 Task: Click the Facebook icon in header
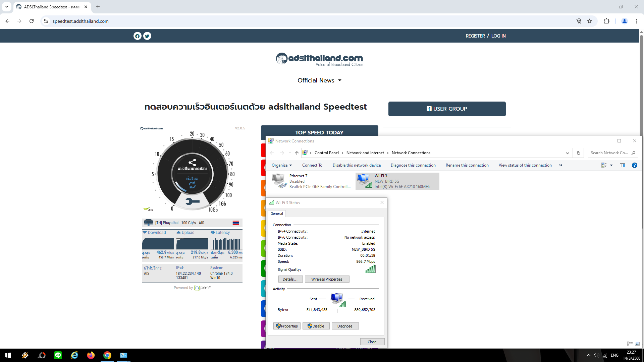(137, 36)
